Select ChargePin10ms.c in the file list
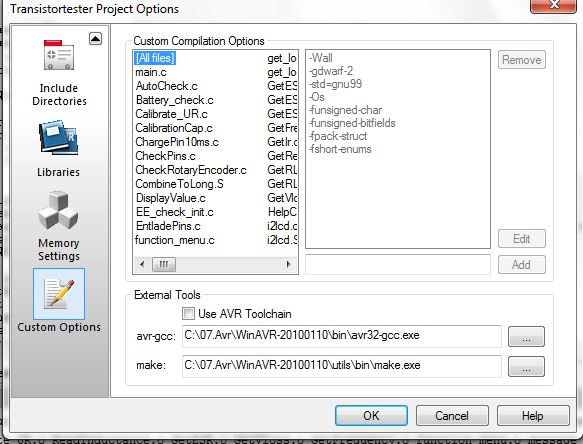The height and width of the screenshot is (444, 583). (x=177, y=142)
